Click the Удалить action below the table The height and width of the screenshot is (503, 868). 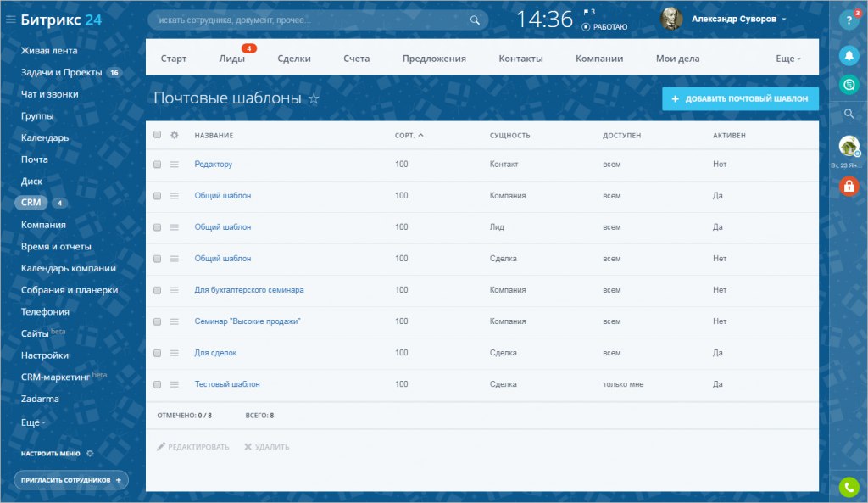[x=267, y=447]
